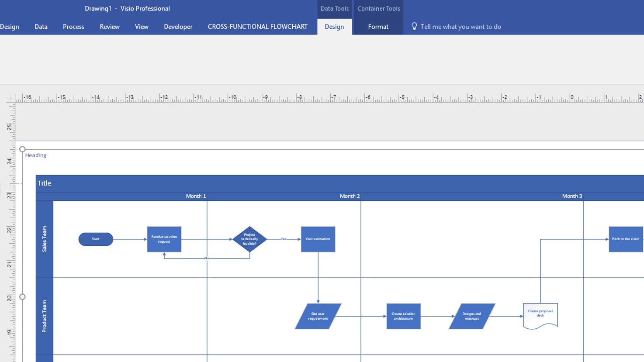Click the lightbulb icon beside Tell me
The height and width of the screenshot is (362, 644).
(x=414, y=27)
